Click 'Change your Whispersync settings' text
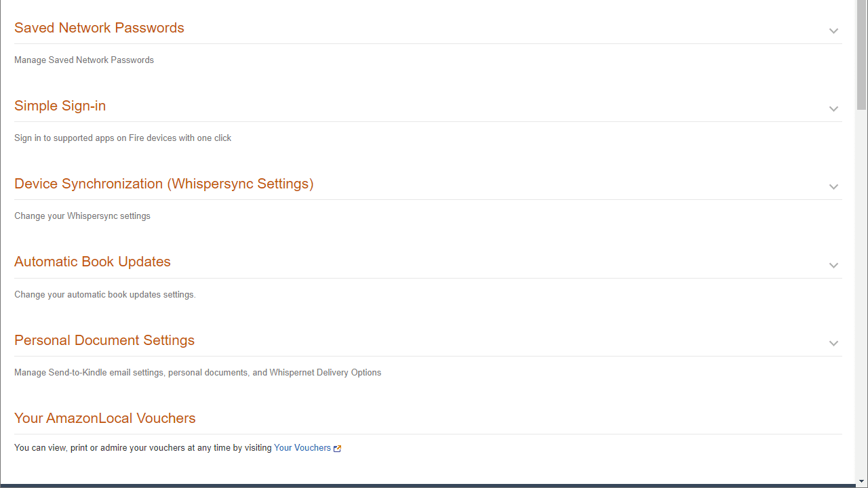 82,216
